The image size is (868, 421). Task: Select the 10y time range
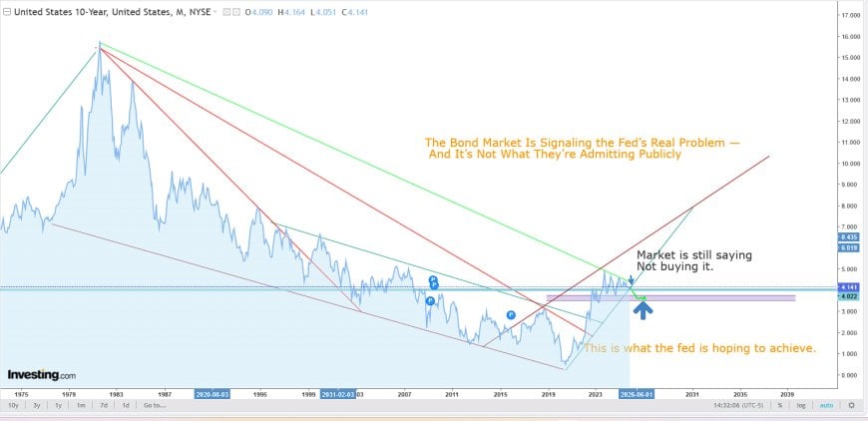pos(14,405)
